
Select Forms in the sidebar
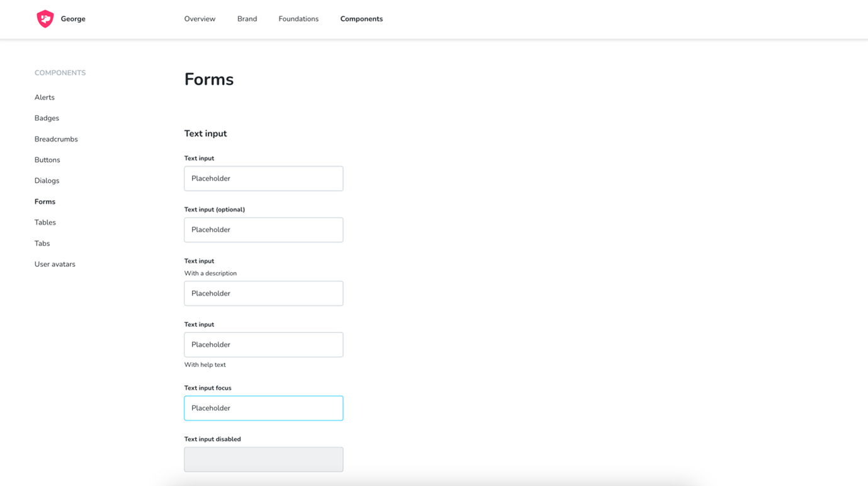point(45,201)
